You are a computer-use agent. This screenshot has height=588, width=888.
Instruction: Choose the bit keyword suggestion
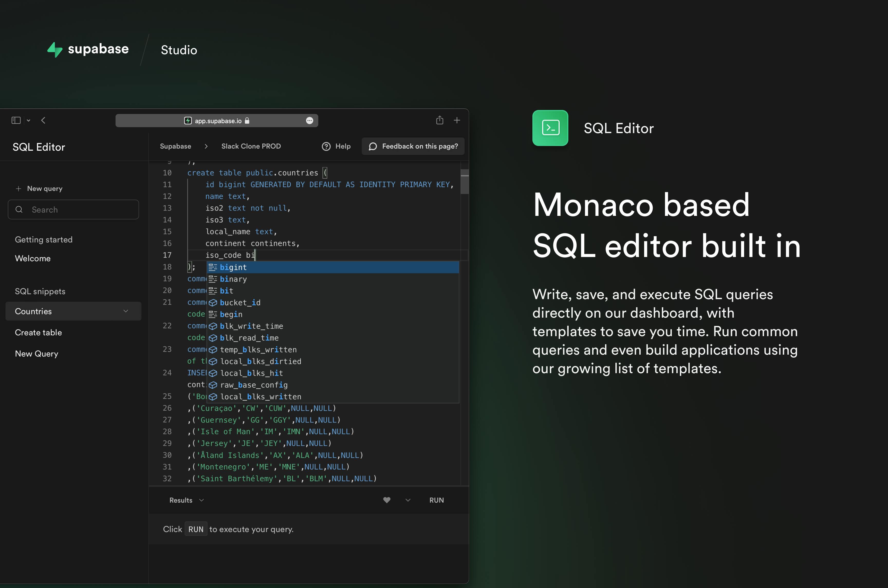pyautogui.click(x=333, y=291)
